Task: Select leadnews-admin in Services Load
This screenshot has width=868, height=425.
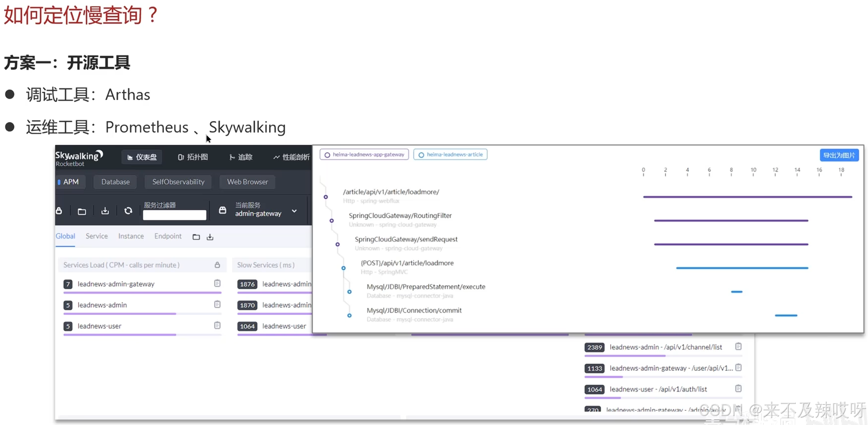Action: [102, 305]
